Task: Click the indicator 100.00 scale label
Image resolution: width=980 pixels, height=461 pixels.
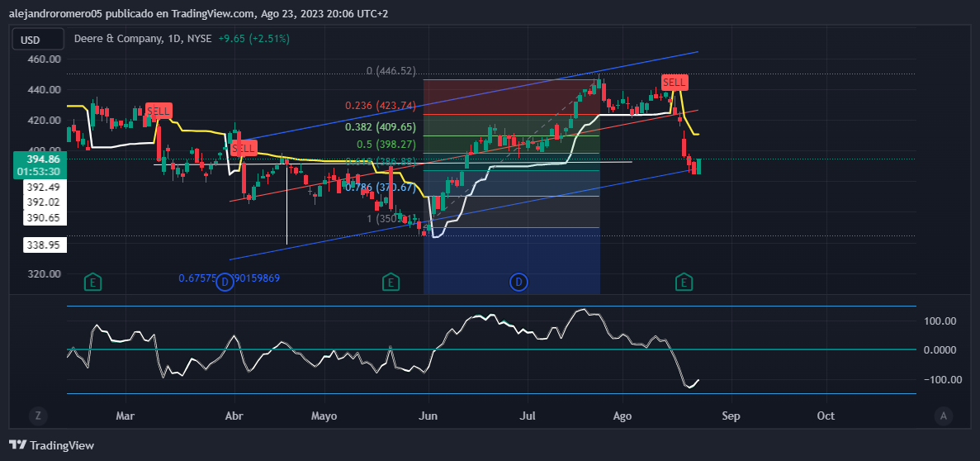Action: tap(940, 321)
